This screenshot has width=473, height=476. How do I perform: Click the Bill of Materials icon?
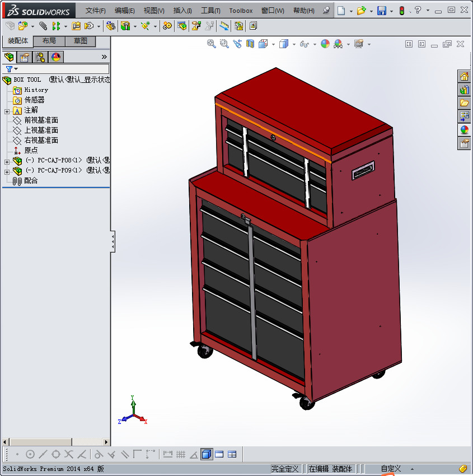[182, 26]
